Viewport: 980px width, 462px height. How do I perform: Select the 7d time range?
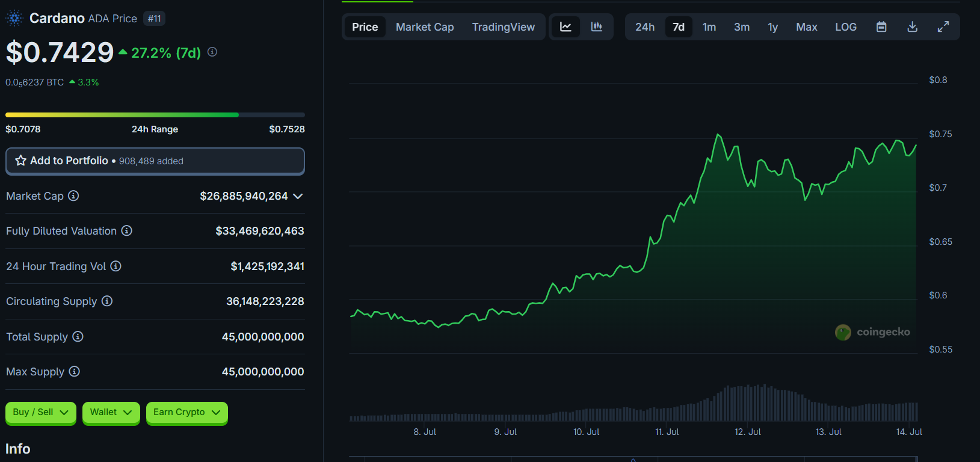(x=679, y=27)
